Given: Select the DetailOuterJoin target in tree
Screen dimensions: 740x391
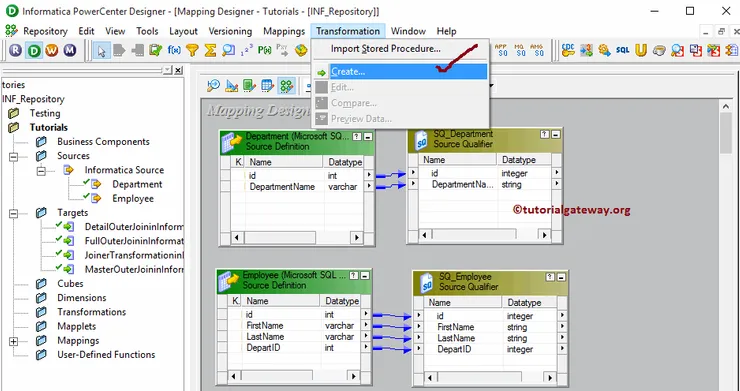Looking at the screenshot, I should point(134,227).
